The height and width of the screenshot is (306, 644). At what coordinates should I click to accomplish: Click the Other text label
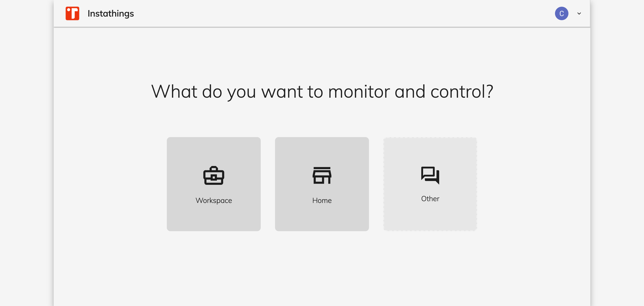[430, 198]
